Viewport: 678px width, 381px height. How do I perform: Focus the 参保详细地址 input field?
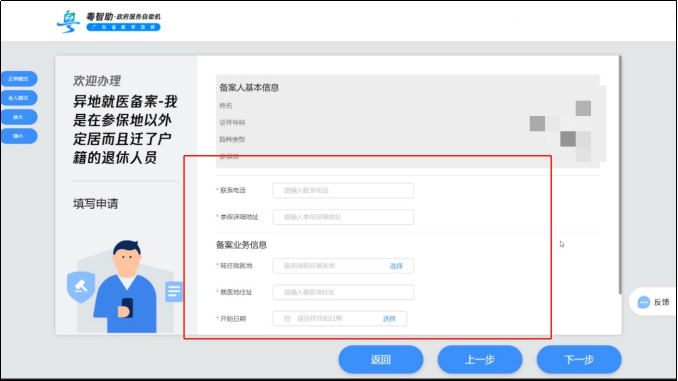click(x=343, y=217)
